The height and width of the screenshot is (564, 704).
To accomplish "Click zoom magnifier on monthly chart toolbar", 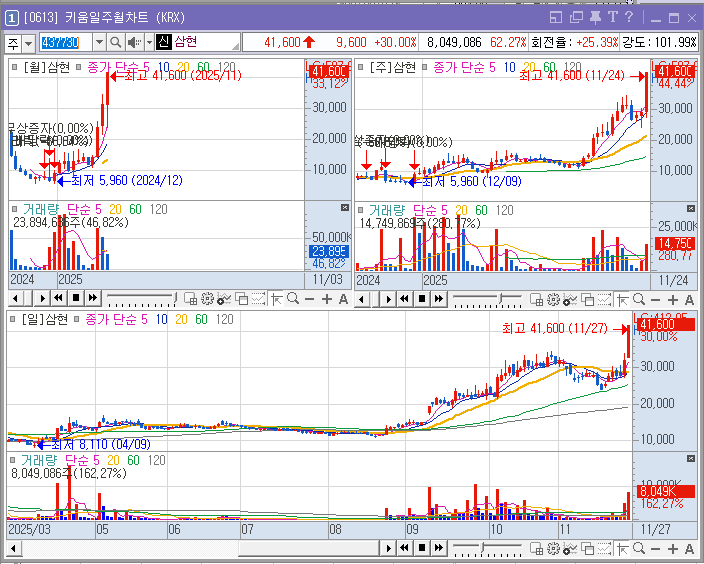I will [293, 299].
